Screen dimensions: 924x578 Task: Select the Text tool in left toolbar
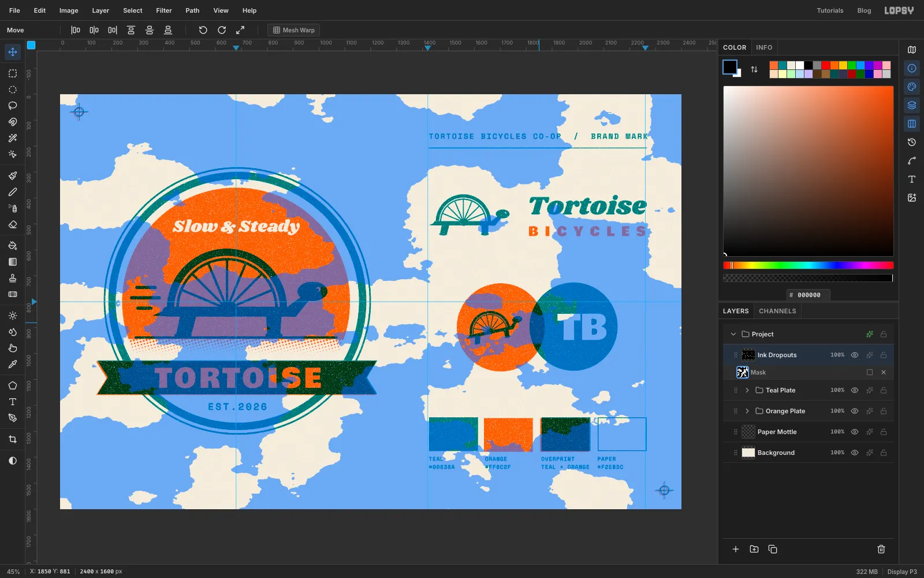[13, 402]
